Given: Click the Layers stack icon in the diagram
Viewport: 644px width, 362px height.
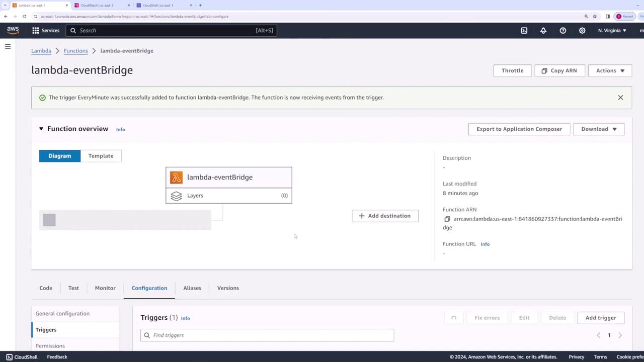Looking at the screenshot, I should click(176, 196).
